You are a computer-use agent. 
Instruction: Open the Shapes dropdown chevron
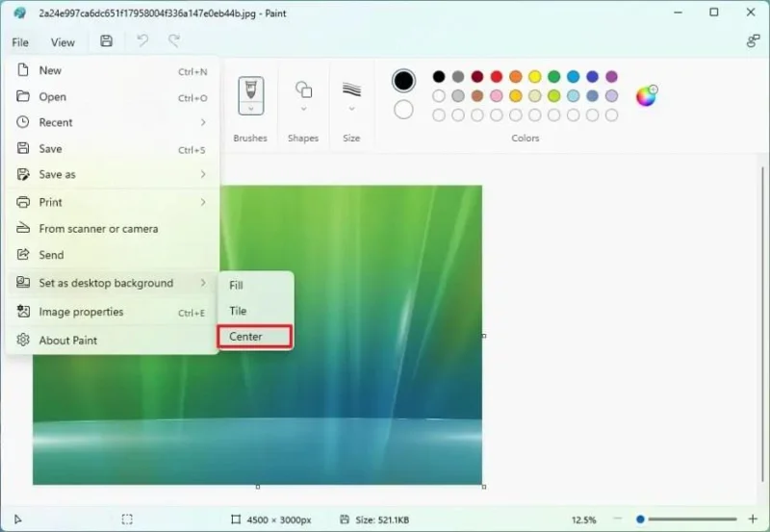[x=303, y=109]
